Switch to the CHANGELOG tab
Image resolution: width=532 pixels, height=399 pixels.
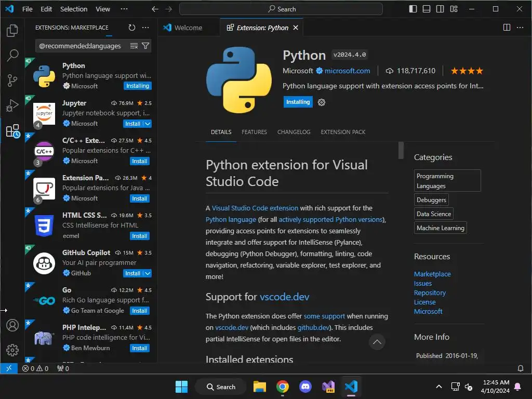click(294, 132)
